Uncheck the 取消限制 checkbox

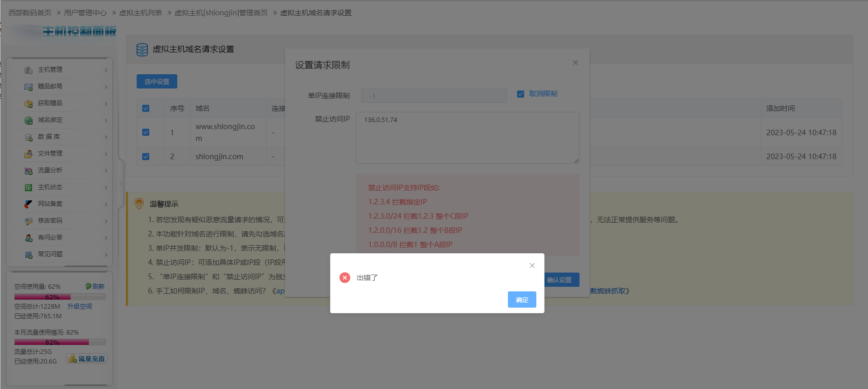[x=521, y=94]
